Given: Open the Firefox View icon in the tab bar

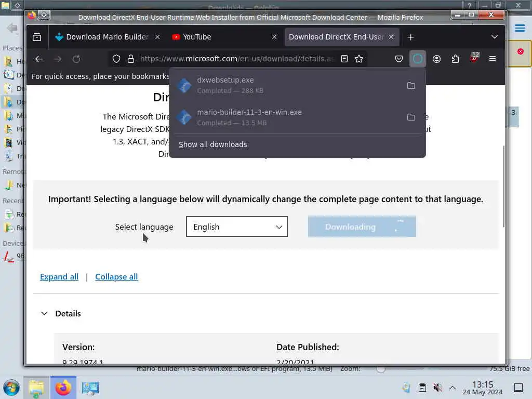Looking at the screenshot, I should (37, 37).
